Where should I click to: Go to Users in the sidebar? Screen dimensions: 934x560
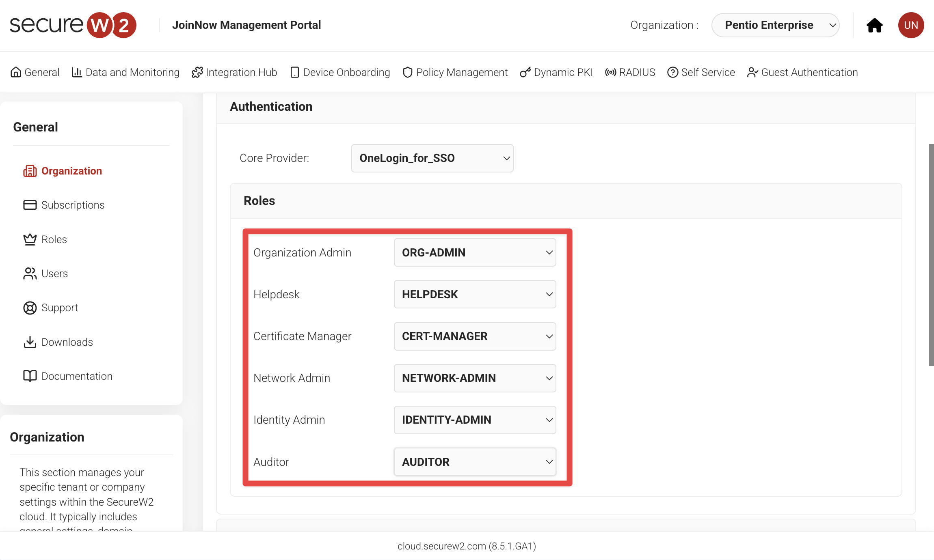tap(45, 274)
